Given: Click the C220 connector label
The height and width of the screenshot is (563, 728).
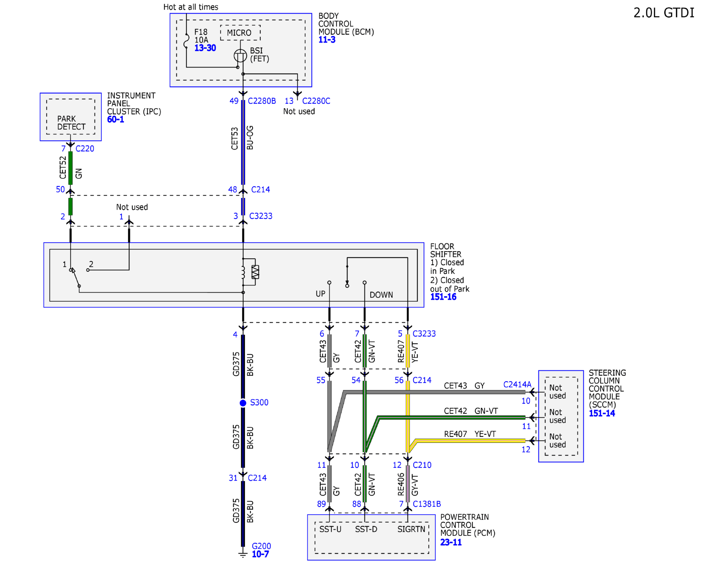Looking at the screenshot, I should tap(84, 148).
